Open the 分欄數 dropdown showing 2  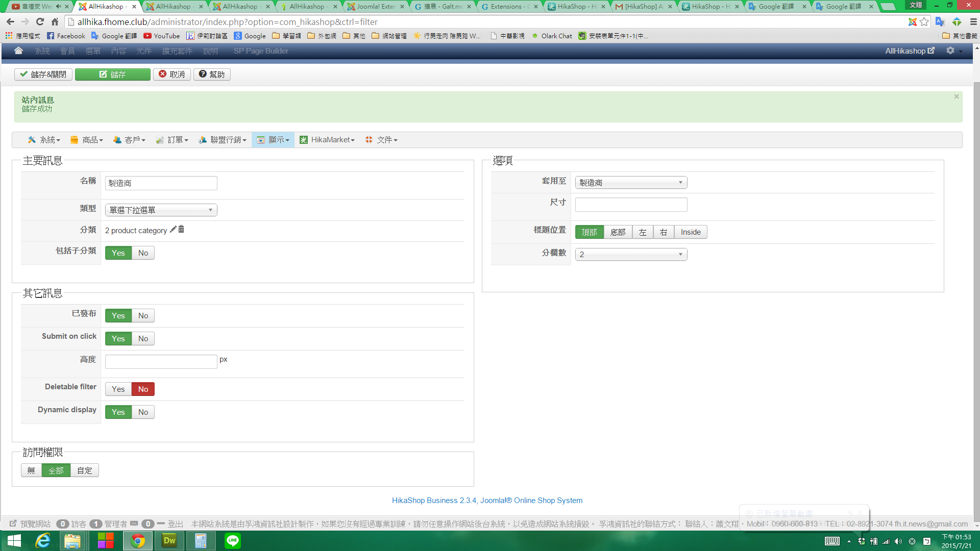tap(631, 255)
